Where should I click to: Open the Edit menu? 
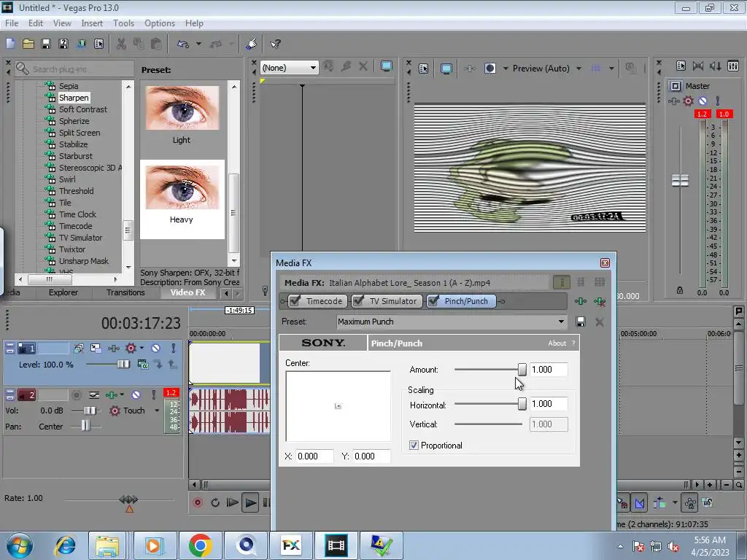point(36,23)
